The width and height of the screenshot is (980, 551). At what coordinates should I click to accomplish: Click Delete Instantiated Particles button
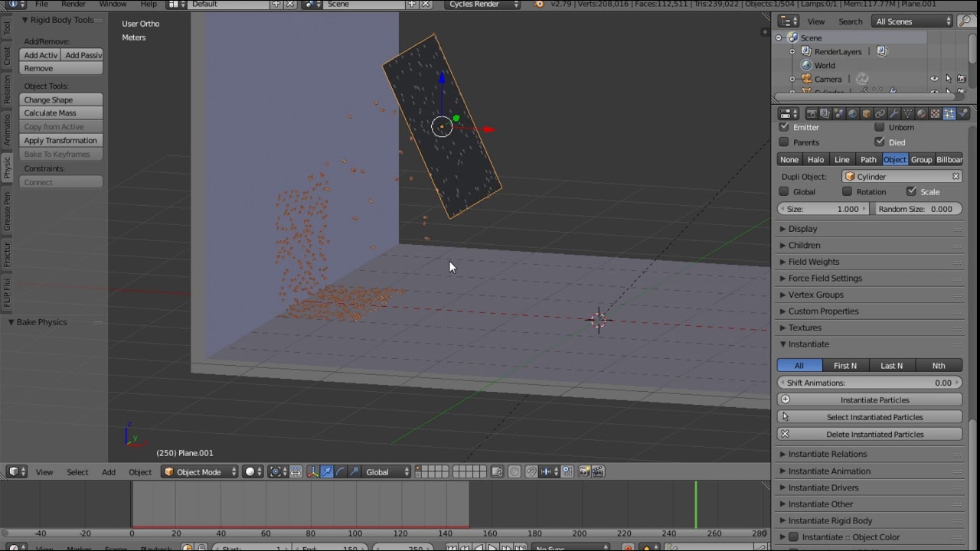tap(870, 434)
